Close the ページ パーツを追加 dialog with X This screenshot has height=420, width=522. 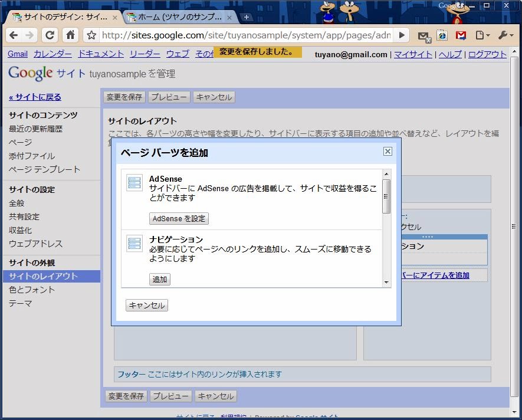click(x=388, y=152)
